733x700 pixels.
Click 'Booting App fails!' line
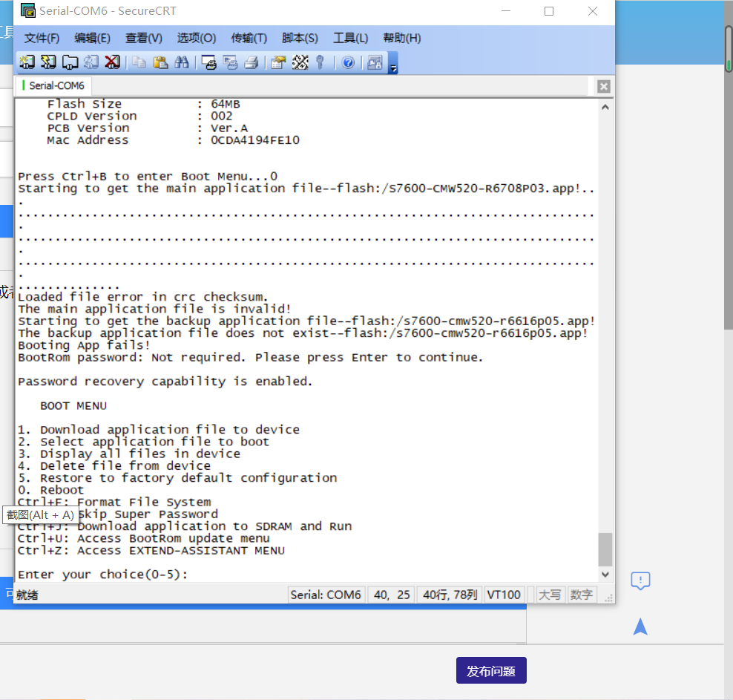[x=84, y=345]
